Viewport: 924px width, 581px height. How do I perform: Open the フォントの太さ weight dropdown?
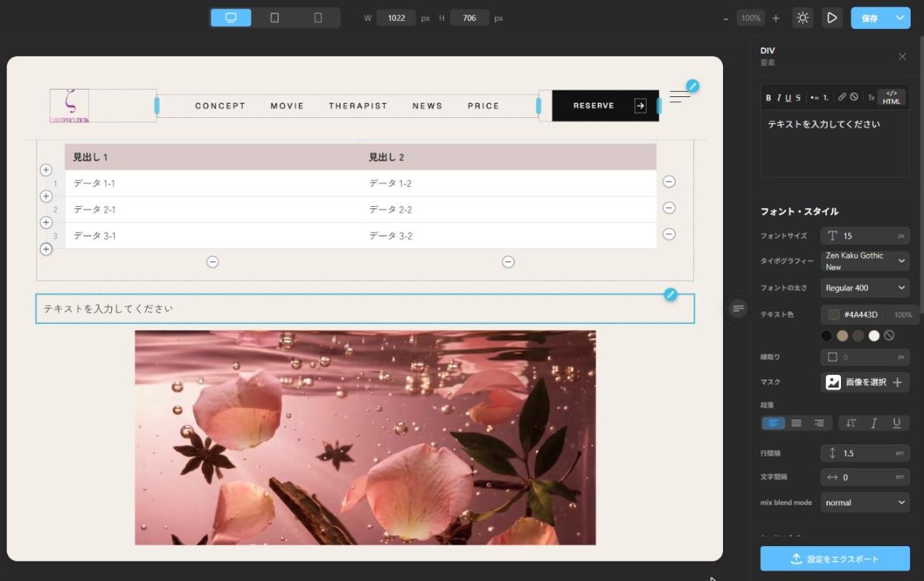pos(865,288)
